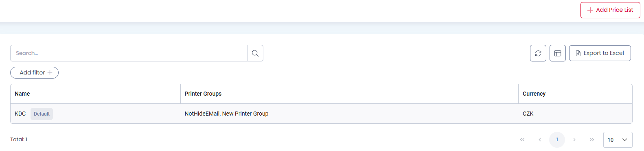
Task: Jump to the last page arrow
Action: click(592, 140)
